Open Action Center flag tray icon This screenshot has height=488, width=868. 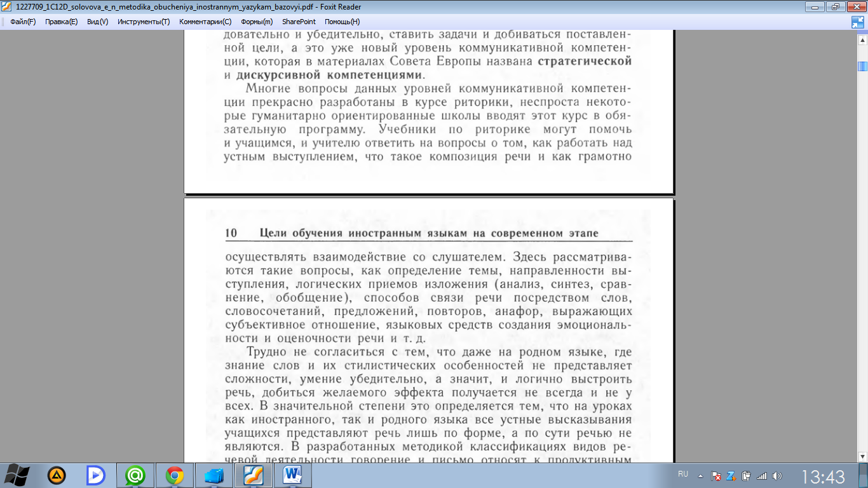pos(716,475)
